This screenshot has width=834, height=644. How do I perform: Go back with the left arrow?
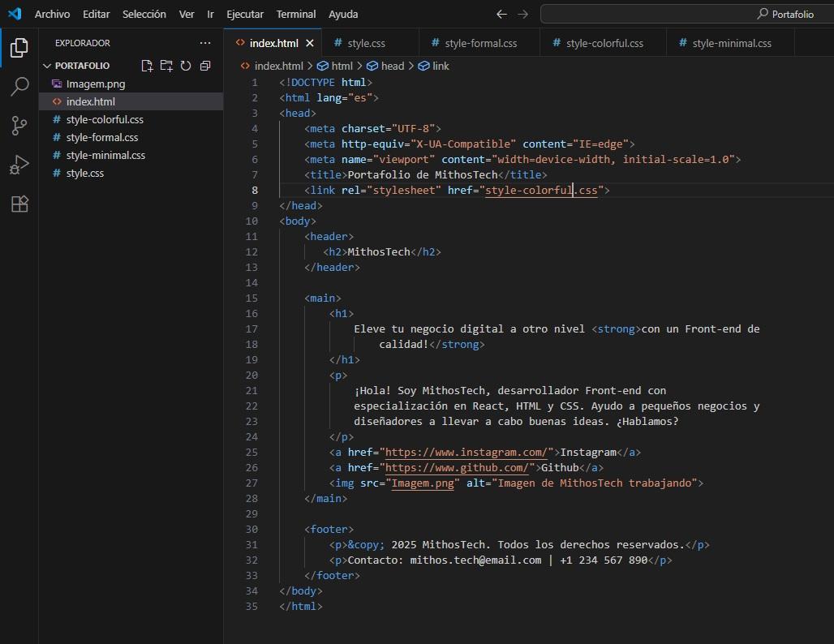[x=501, y=14]
